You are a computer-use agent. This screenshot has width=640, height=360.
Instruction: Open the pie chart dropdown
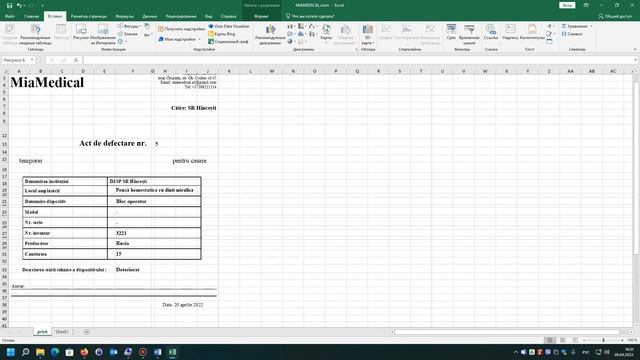point(291,41)
